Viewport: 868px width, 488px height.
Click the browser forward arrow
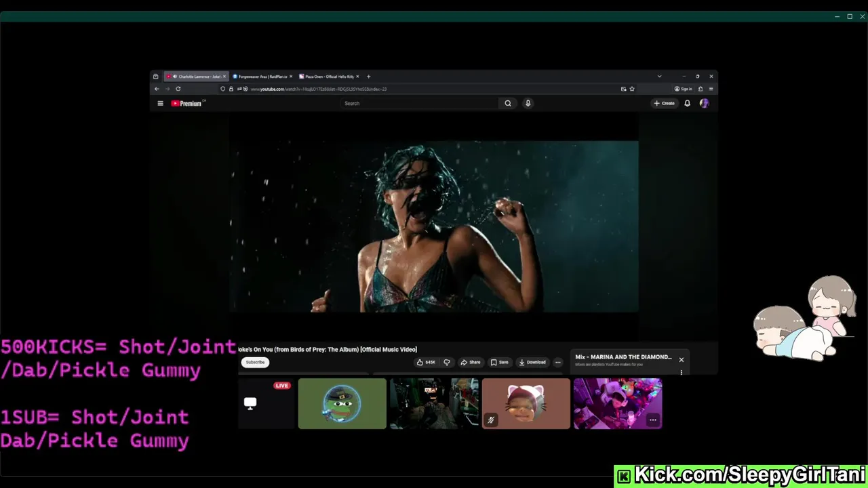click(167, 89)
